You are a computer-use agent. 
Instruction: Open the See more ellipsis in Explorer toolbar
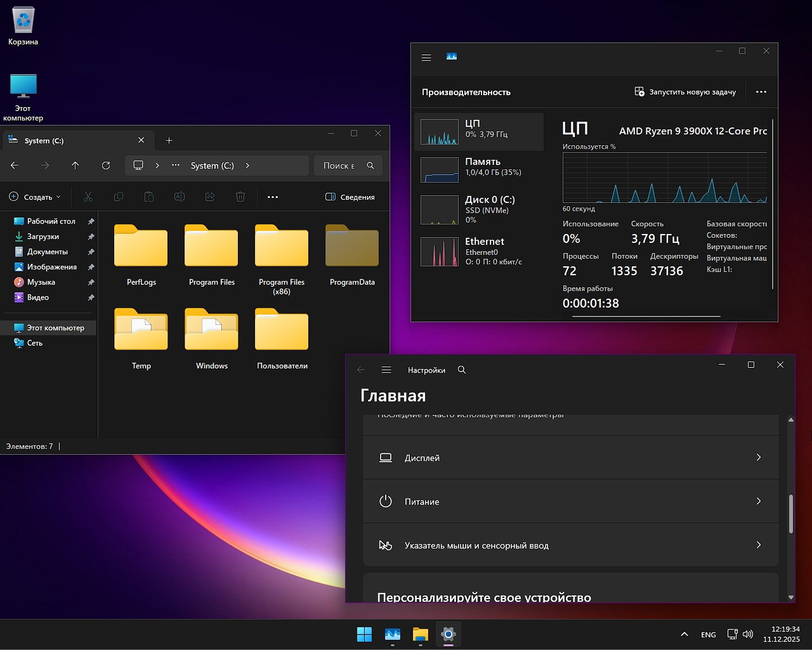pyautogui.click(x=273, y=197)
